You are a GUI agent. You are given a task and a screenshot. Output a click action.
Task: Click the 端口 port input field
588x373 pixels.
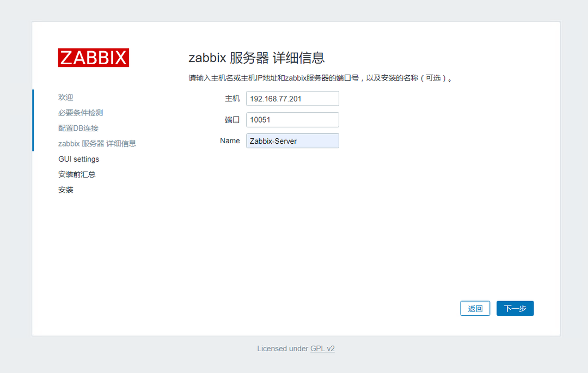(292, 120)
